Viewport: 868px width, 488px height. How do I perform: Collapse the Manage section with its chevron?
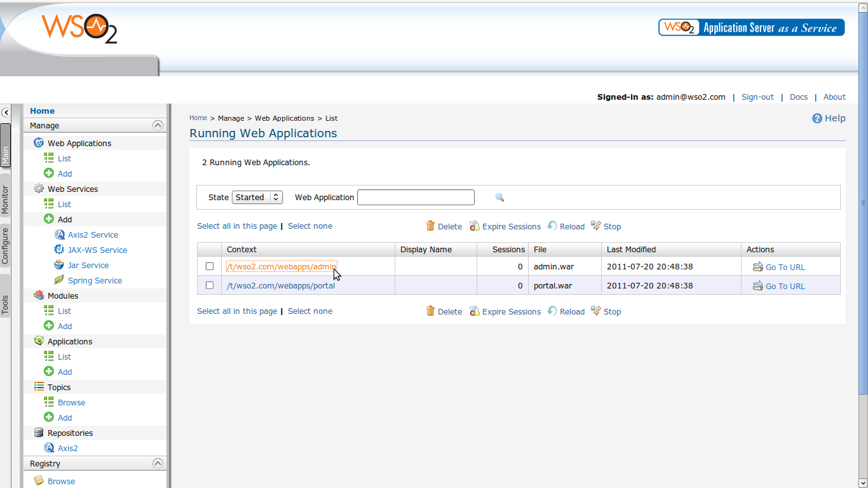coord(158,126)
